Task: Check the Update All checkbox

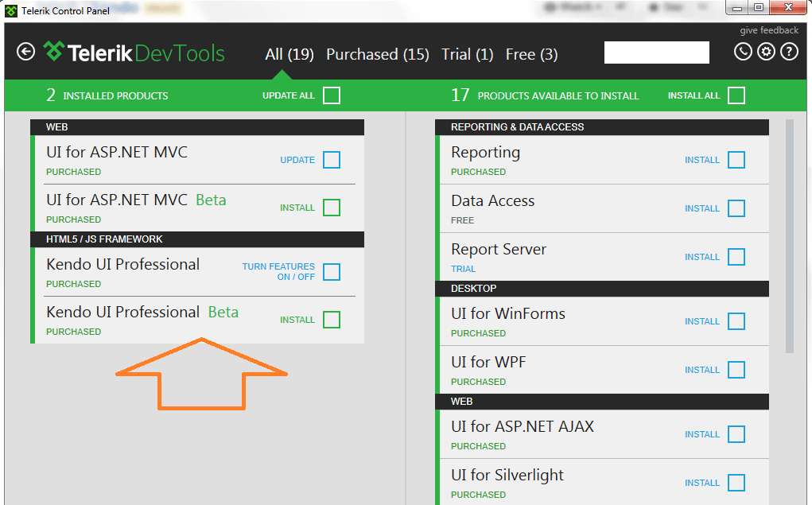Action: [x=332, y=95]
